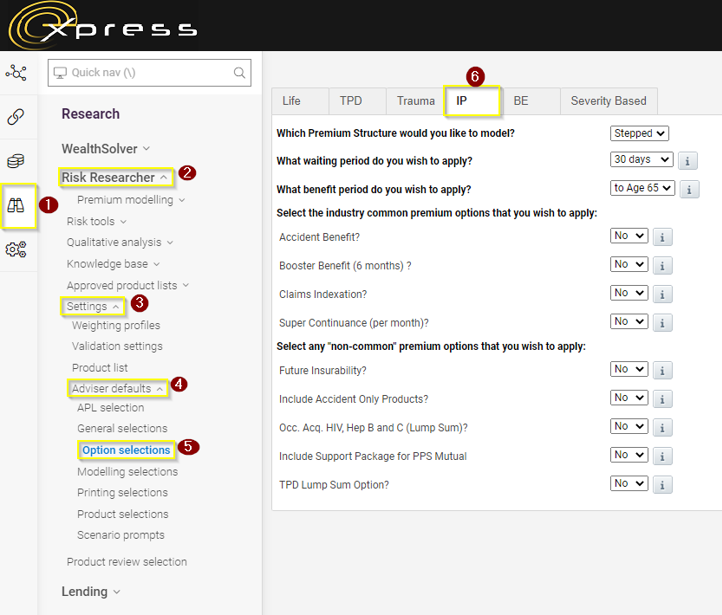722x615 pixels.
Task: Show info for Claims Indexation option
Action: [665, 294]
